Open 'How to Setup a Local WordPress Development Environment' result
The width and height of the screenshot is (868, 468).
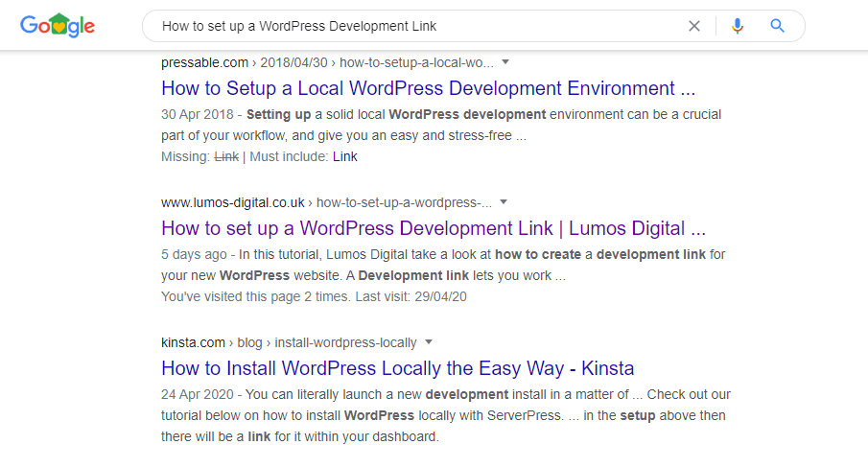pos(428,88)
